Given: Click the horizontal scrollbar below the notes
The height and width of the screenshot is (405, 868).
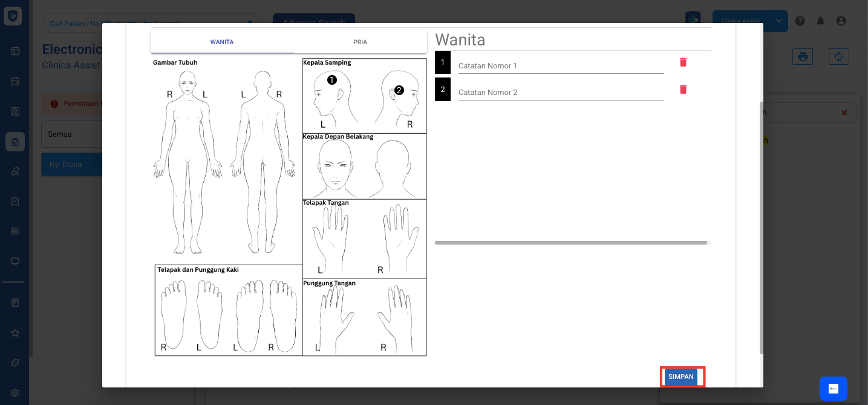Looking at the screenshot, I should pyautogui.click(x=570, y=243).
